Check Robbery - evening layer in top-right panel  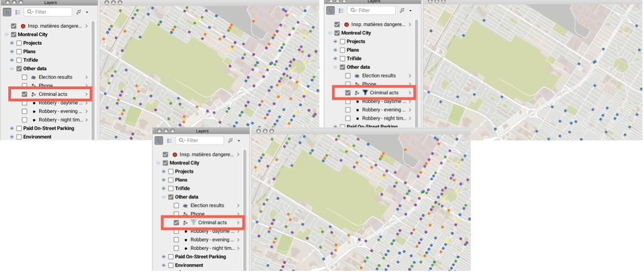coord(348,110)
